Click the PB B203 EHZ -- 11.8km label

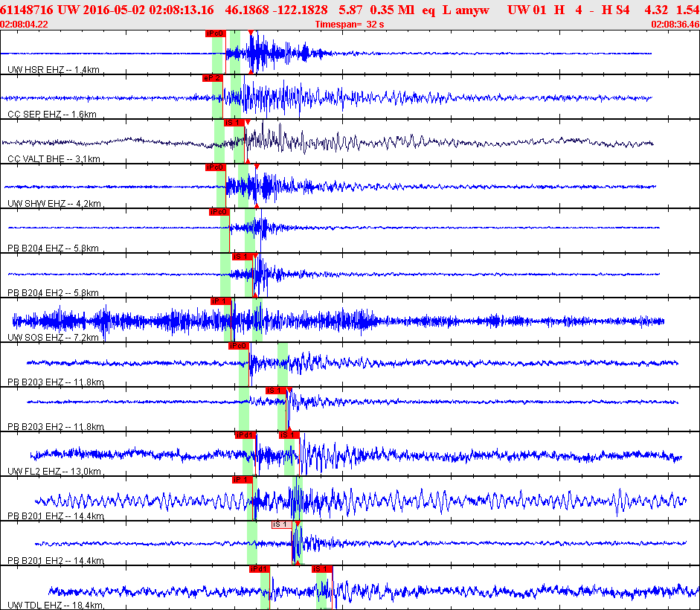point(56,382)
